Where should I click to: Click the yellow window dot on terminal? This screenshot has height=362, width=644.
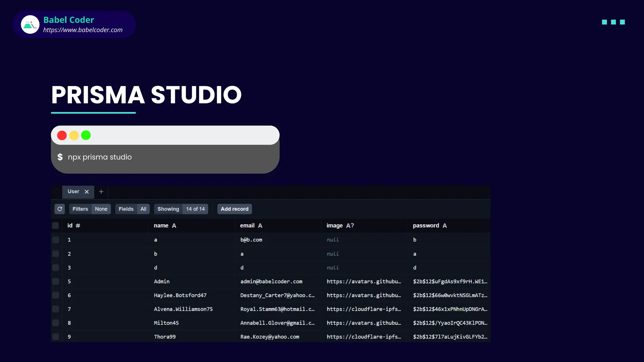[74, 135]
